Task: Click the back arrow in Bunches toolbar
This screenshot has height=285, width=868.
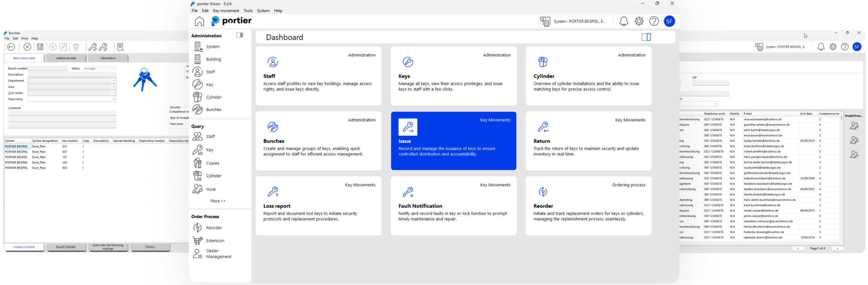Action: point(11,47)
